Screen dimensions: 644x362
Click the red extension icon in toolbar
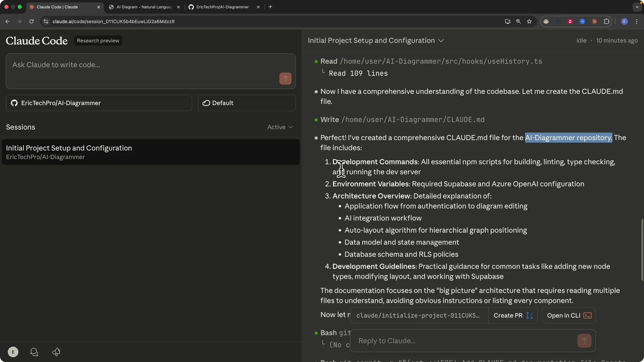(x=570, y=21)
